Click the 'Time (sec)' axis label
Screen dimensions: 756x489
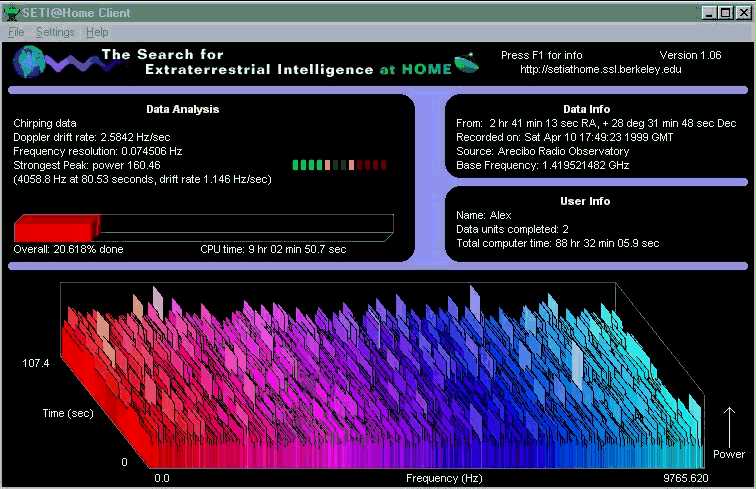68,413
